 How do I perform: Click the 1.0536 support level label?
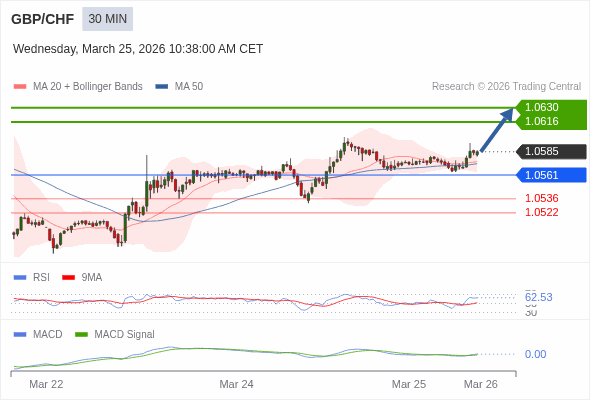click(541, 198)
